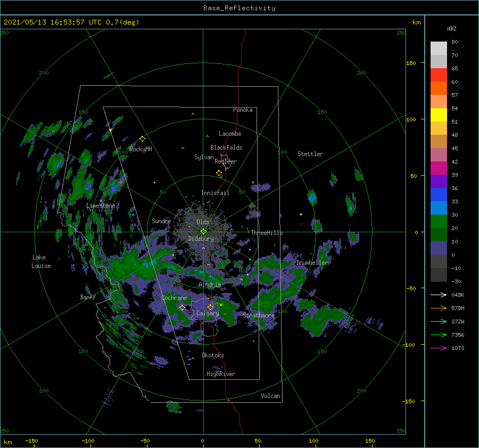Click the Drumheller label
479x448 pixels.
(x=312, y=263)
